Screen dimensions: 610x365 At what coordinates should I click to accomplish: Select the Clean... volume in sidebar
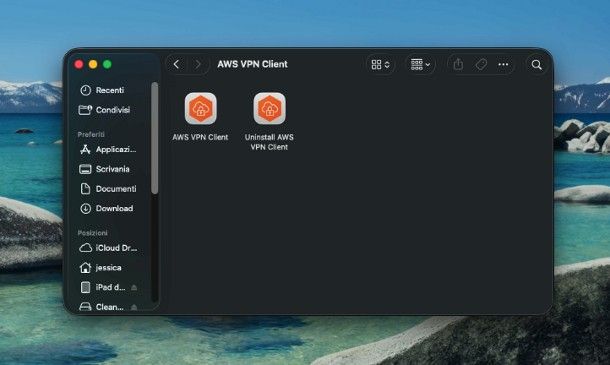(x=101, y=307)
